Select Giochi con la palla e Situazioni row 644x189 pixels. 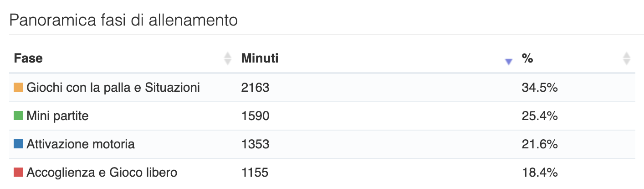pyautogui.click(x=322, y=88)
